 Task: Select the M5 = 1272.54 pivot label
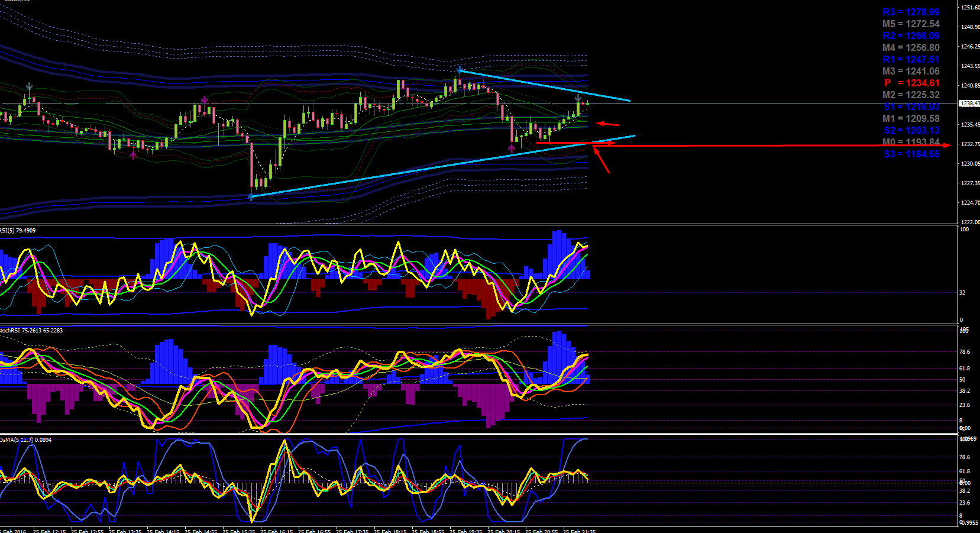(911, 24)
